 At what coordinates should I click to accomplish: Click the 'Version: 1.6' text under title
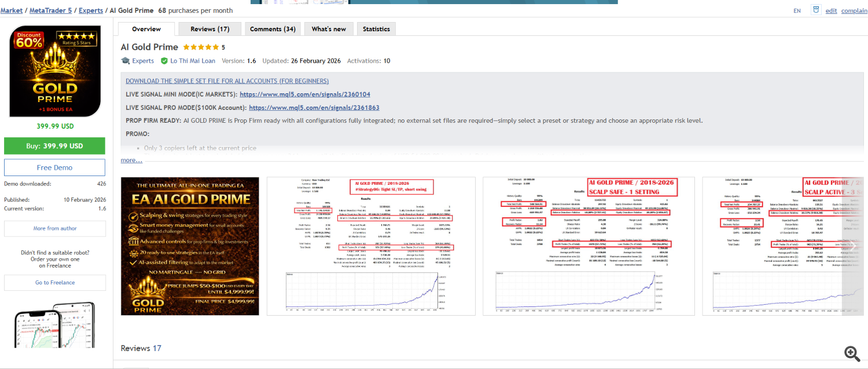[239, 61]
